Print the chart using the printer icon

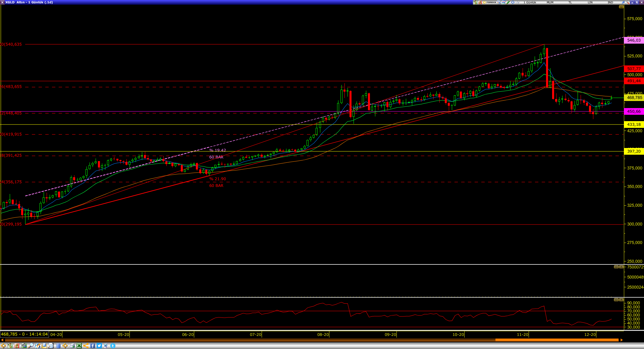[72, 346]
